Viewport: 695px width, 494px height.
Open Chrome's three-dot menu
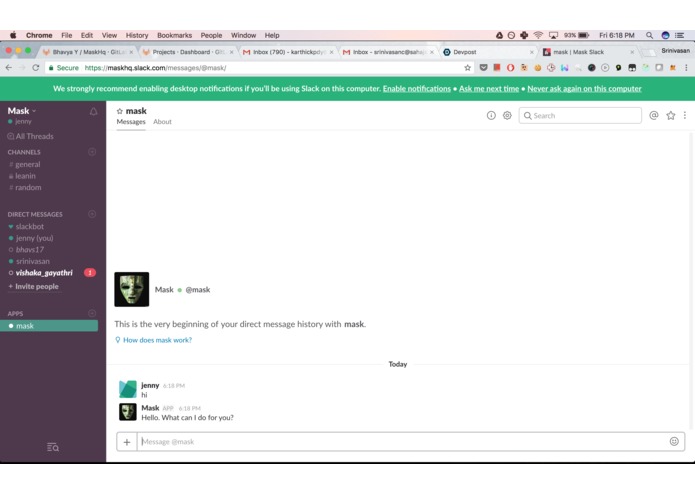686,68
